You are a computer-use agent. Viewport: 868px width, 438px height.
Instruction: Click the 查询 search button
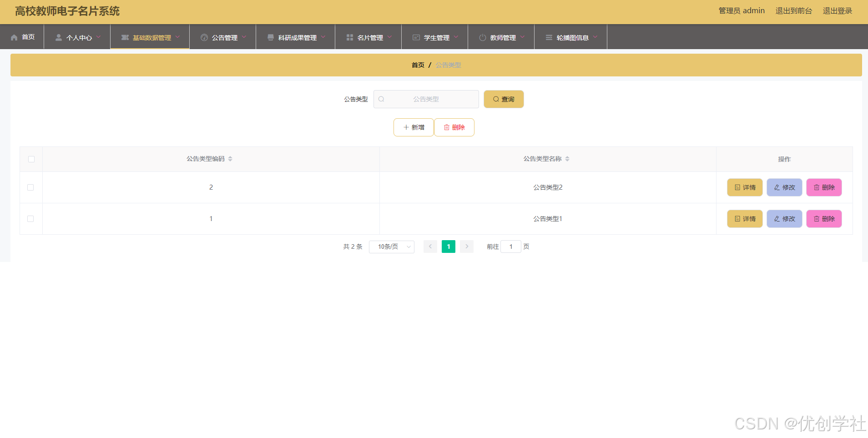click(x=504, y=99)
